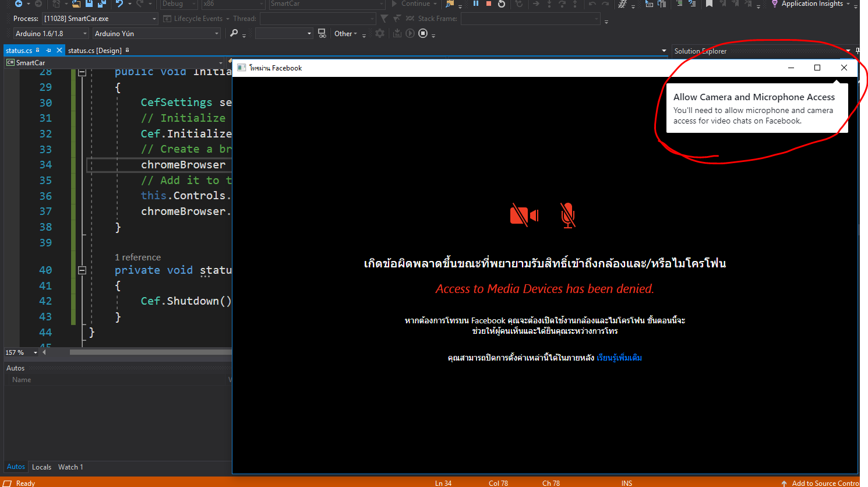Switch to the Locals tab
This screenshot has width=868, height=487.
tap(41, 467)
